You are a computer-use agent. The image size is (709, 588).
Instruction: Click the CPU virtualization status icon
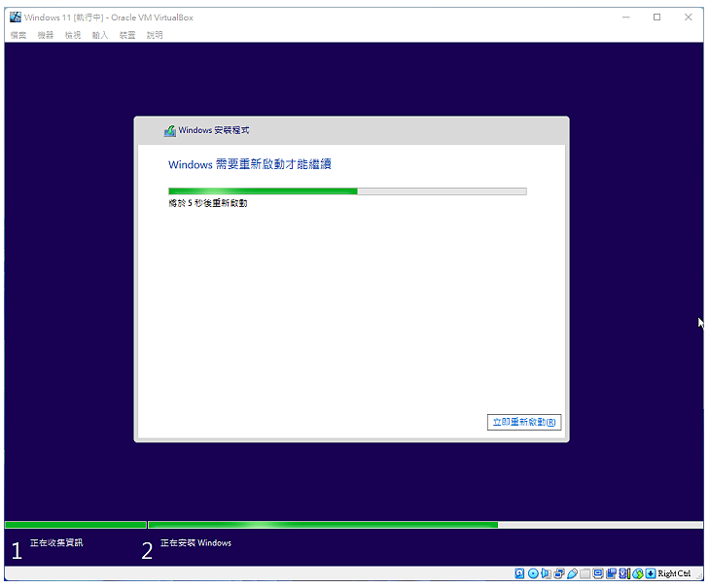pos(625,573)
